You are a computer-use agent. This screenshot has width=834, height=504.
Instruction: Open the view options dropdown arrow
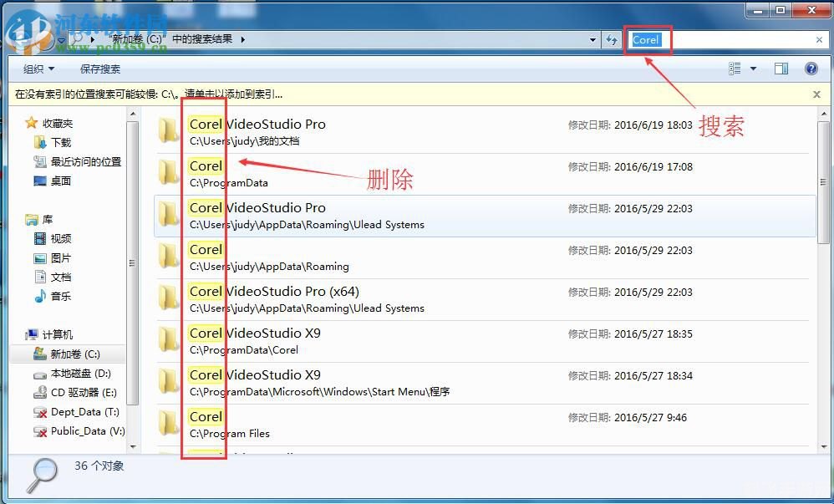coord(753,69)
